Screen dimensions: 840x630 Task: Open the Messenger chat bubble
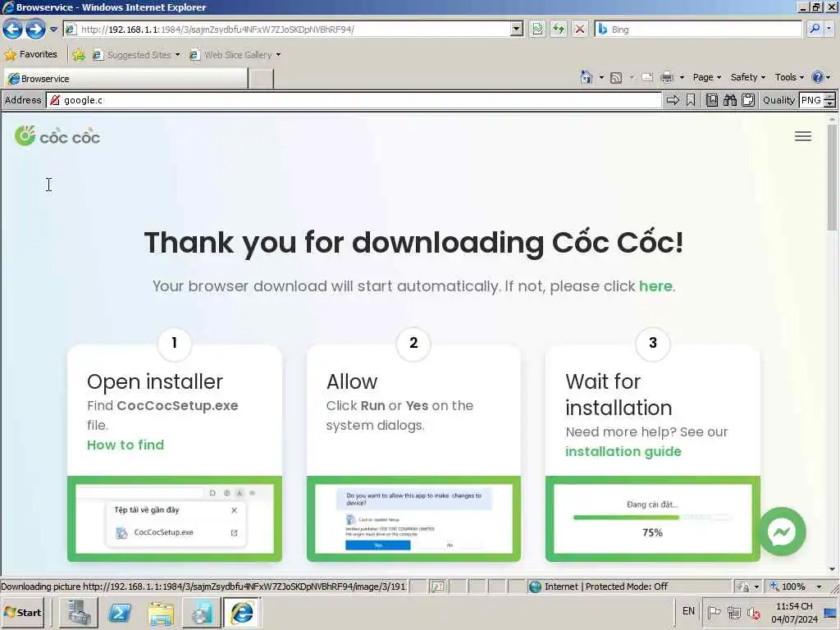coord(782,532)
